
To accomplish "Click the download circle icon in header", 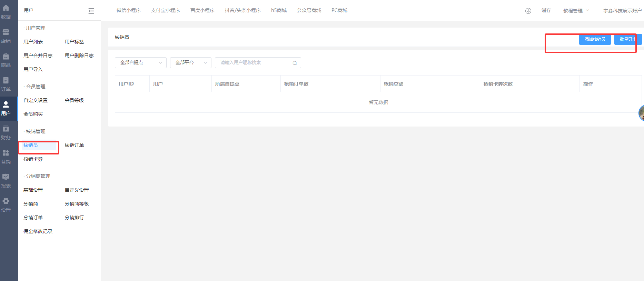I will (x=528, y=11).
